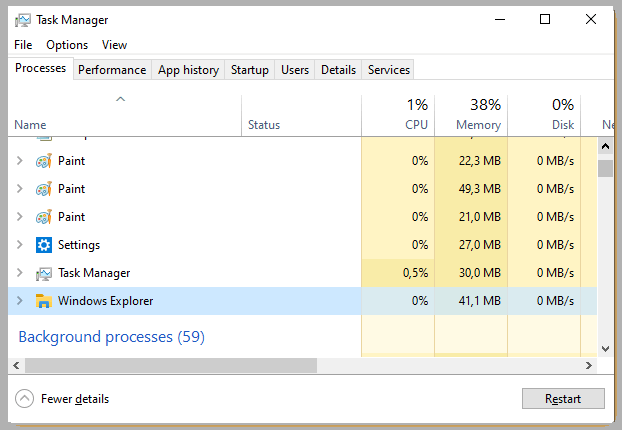The width and height of the screenshot is (622, 430).
Task: Select the Task Manager process name in list
Action: 94,273
